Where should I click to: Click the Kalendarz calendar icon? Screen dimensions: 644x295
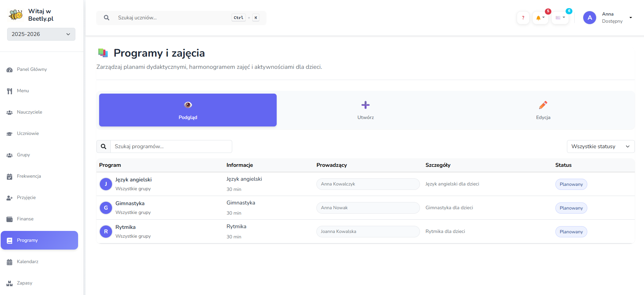tap(10, 262)
